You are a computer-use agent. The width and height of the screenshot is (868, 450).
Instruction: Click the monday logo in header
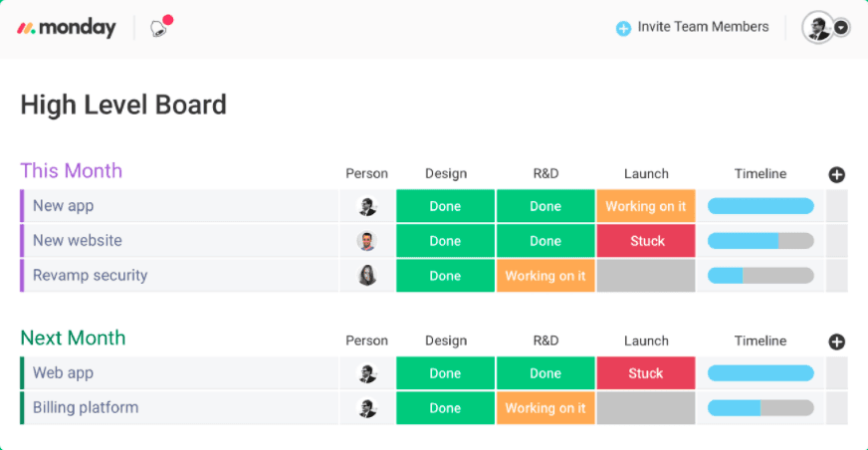[x=67, y=28]
